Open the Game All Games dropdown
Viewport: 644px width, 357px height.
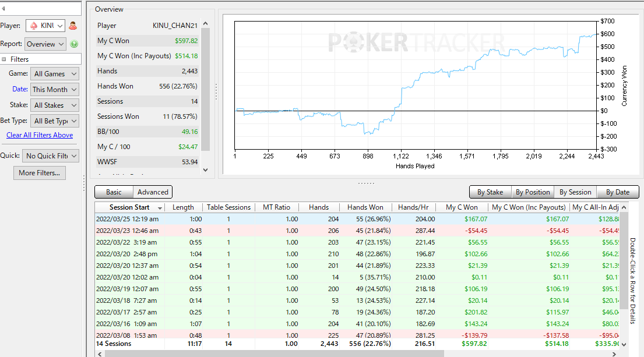pyautogui.click(x=55, y=74)
